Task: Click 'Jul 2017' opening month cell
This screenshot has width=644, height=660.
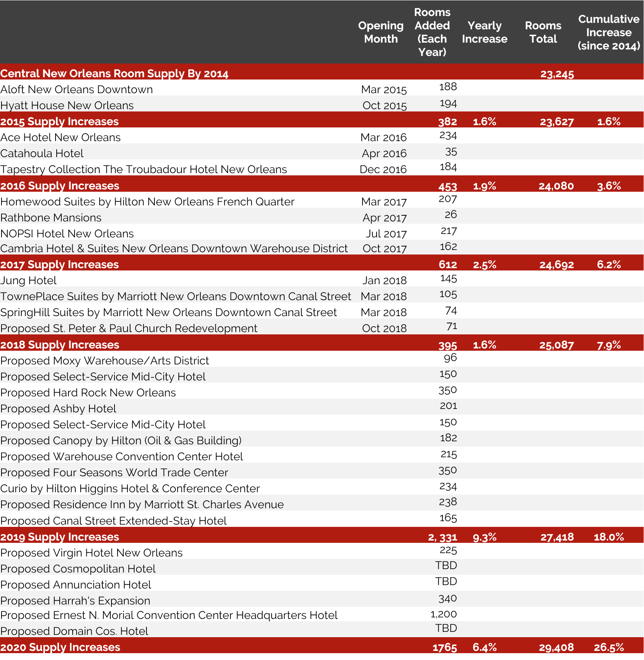Action: point(386,234)
